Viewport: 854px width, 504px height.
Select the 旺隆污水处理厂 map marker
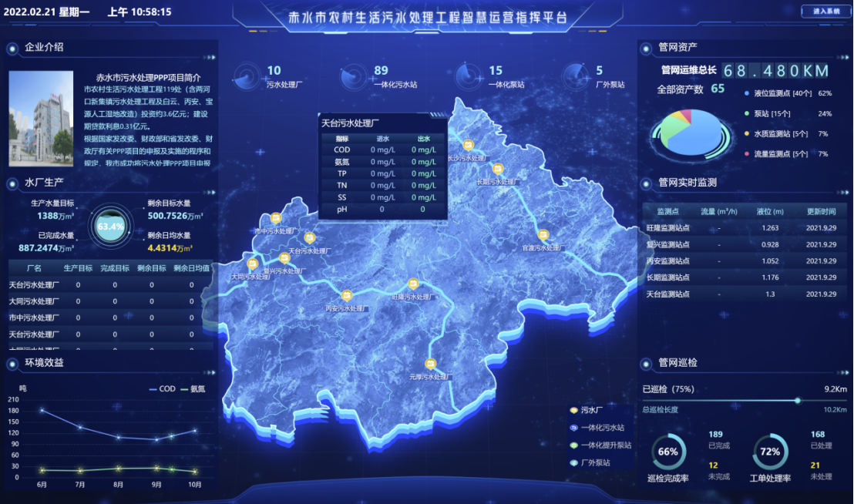(413, 284)
